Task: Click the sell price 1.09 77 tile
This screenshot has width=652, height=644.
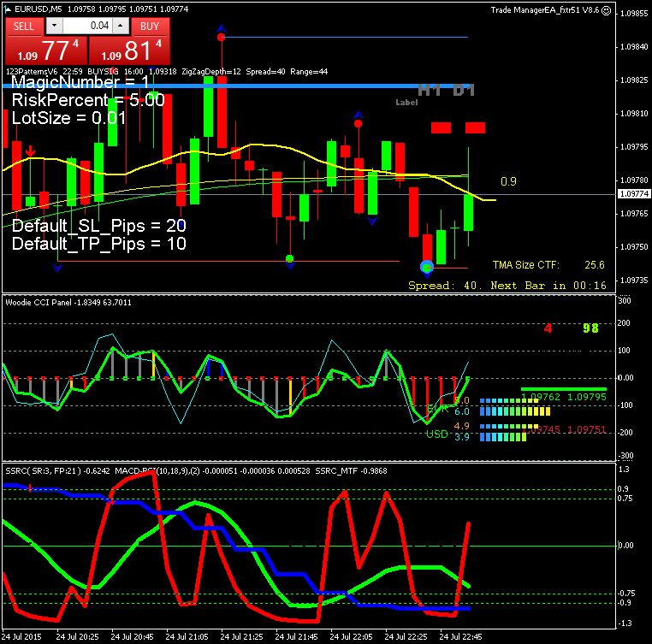Action: click(x=46, y=50)
